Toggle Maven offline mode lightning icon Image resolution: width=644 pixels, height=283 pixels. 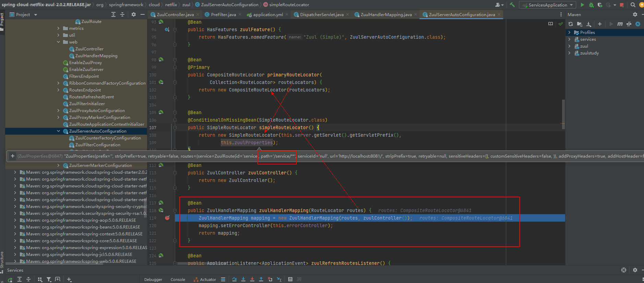[x=638, y=24]
